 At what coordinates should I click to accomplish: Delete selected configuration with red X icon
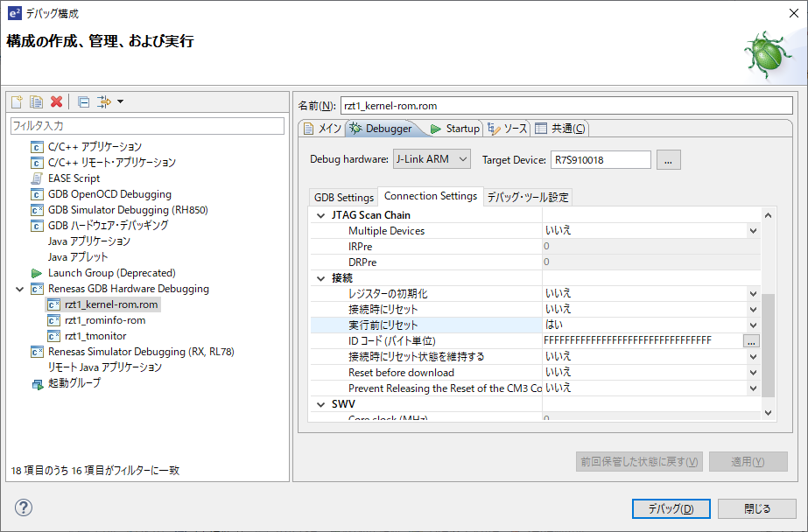click(x=57, y=102)
